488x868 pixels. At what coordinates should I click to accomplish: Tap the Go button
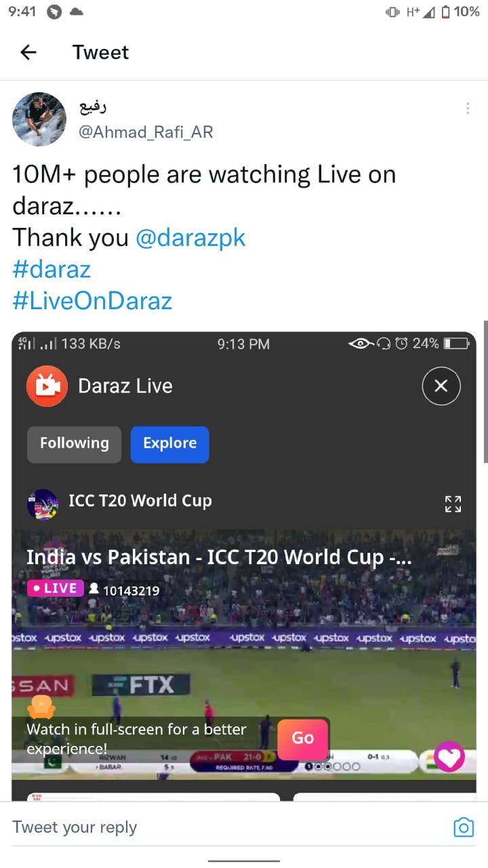[303, 738]
